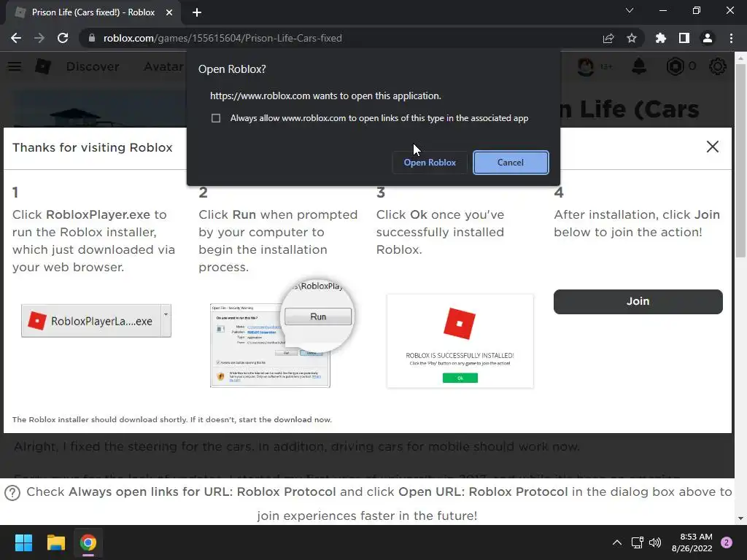Click the Roblox user avatar icon
The height and width of the screenshot is (560, 747).
click(586, 66)
